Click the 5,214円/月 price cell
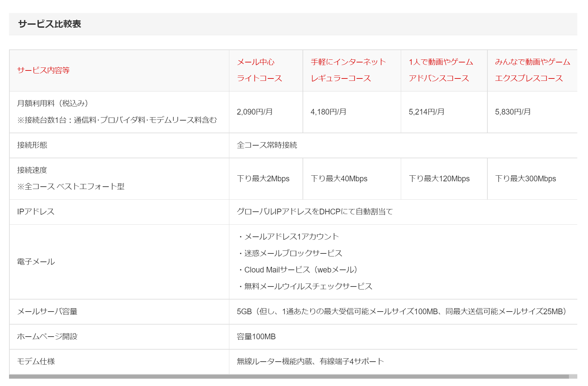Image resolution: width=588 pixels, height=386 pixels. [427, 112]
